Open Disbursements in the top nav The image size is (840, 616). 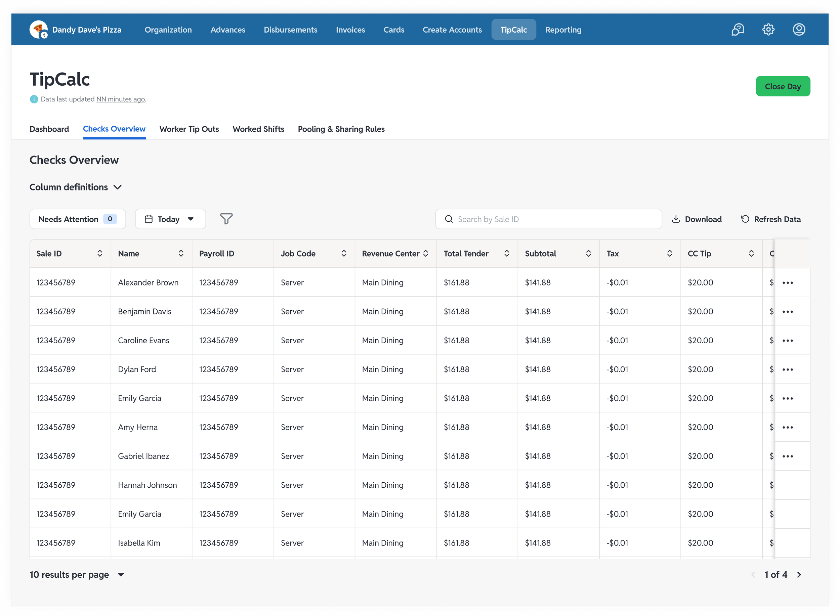290,30
